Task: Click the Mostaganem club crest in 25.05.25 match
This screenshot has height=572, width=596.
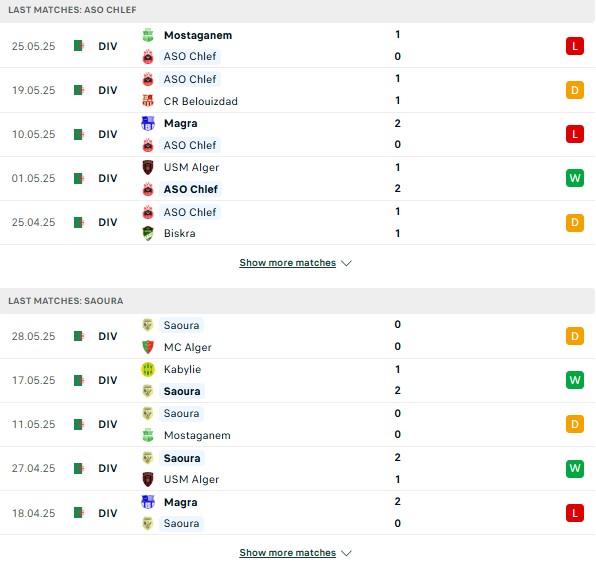Action: pos(148,35)
